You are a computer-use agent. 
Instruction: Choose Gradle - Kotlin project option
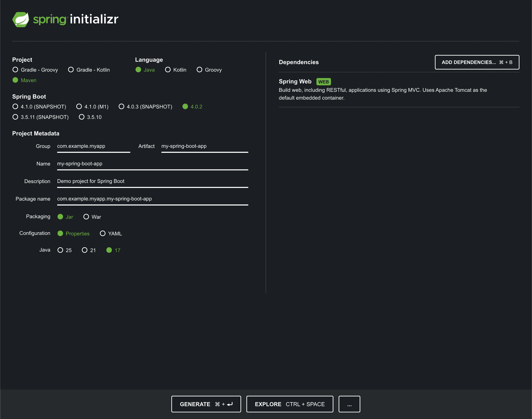click(71, 70)
